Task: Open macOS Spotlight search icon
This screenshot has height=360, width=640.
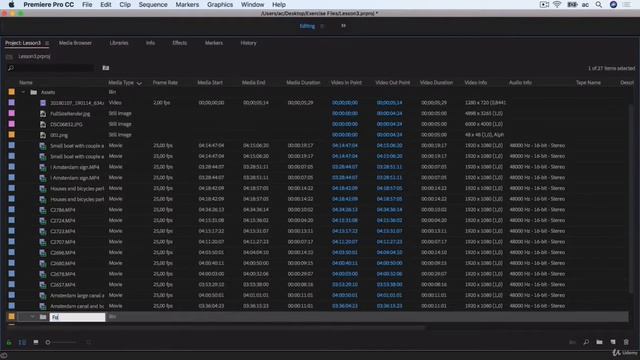Action: point(599,4)
